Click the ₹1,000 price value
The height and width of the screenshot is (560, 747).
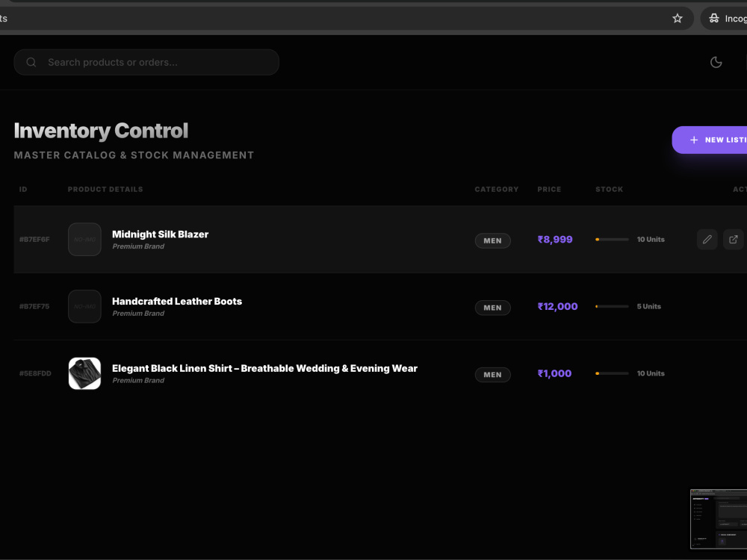554,374
